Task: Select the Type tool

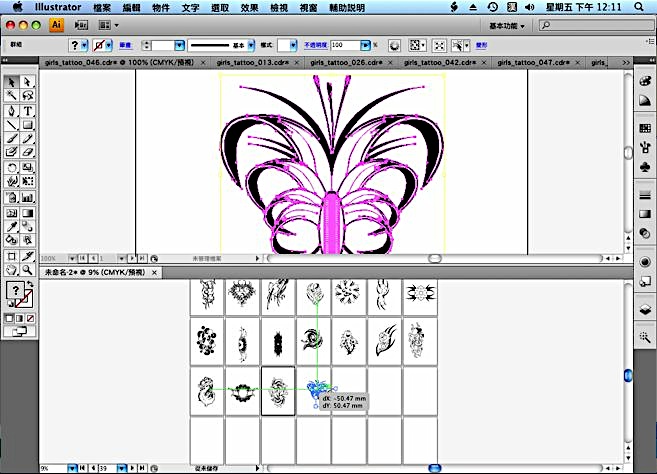Action: click(x=27, y=111)
